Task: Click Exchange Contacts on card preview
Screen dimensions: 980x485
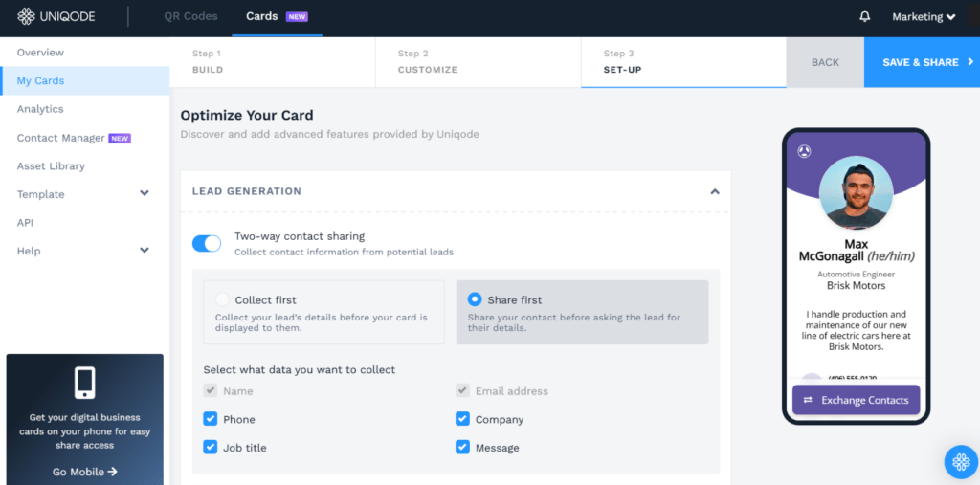Action: 856,400
